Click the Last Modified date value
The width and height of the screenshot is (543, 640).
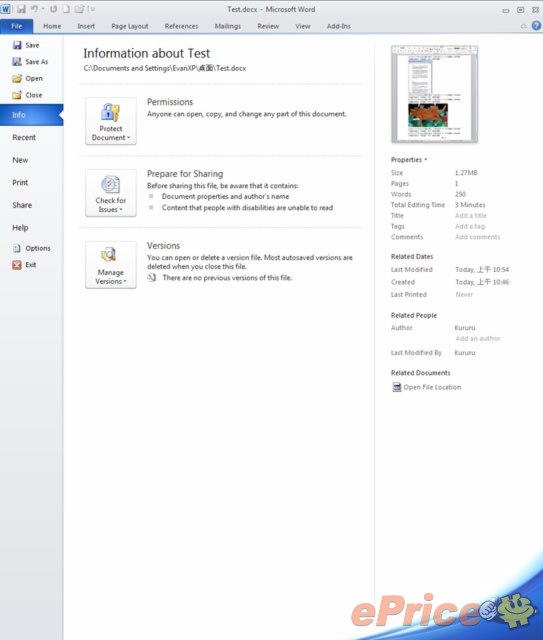click(482, 269)
